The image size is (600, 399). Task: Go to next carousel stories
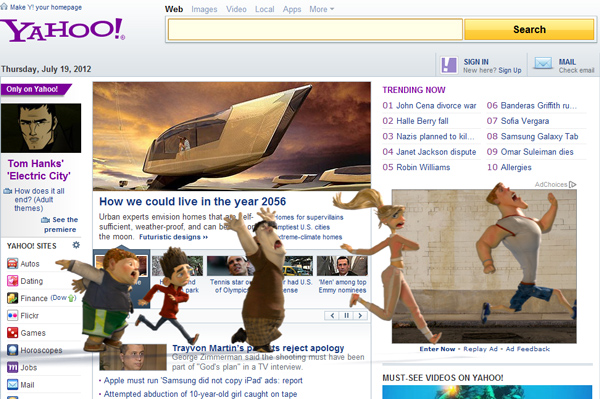360,316
